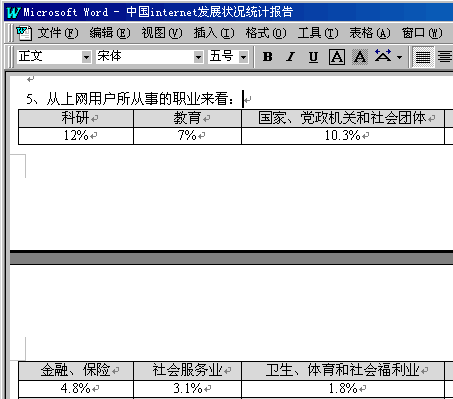Screen dimensions: 453x399
Task: Toggle bold formatting
Action: coord(267,57)
